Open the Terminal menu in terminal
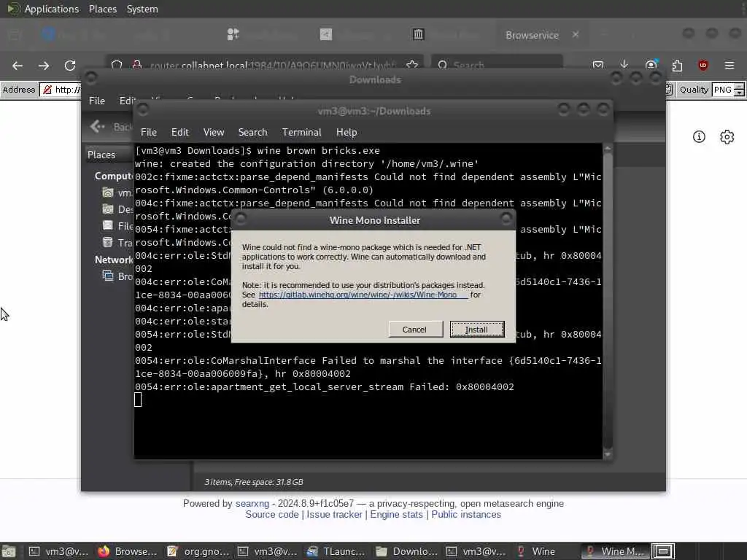This screenshot has height=560, width=747. click(301, 133)
